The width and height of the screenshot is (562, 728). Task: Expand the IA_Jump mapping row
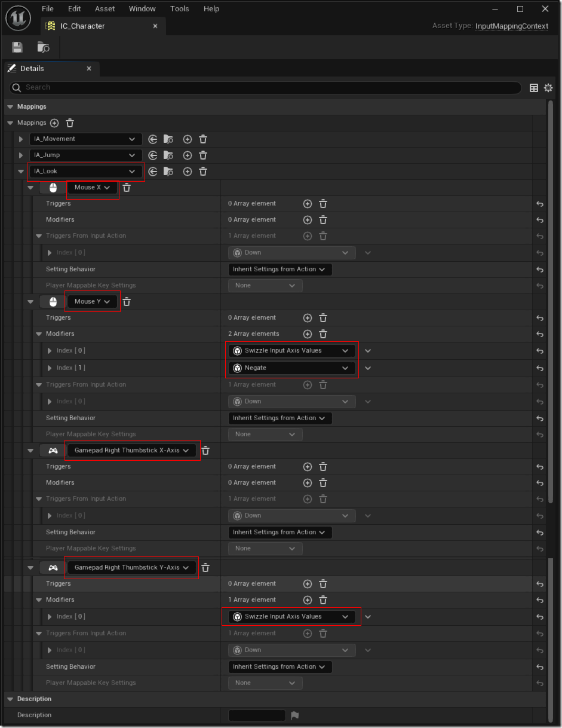[x=22, y=155]
